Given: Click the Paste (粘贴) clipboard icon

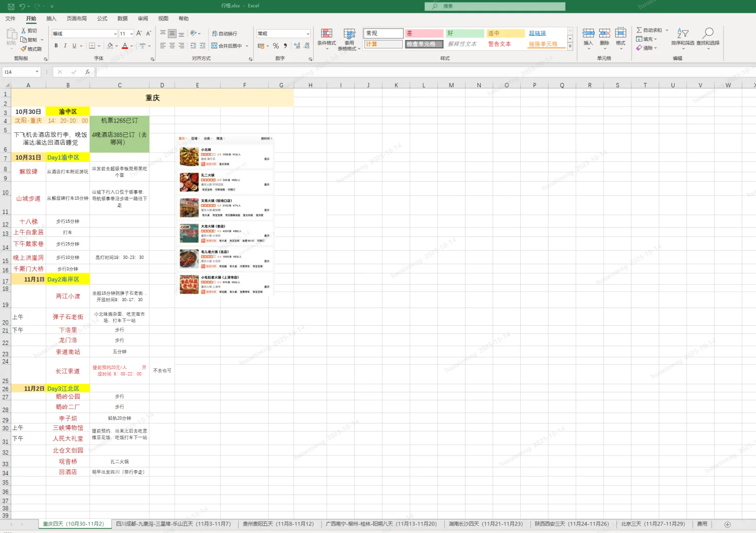Looking at the screenshot, I should pos(11,34).
